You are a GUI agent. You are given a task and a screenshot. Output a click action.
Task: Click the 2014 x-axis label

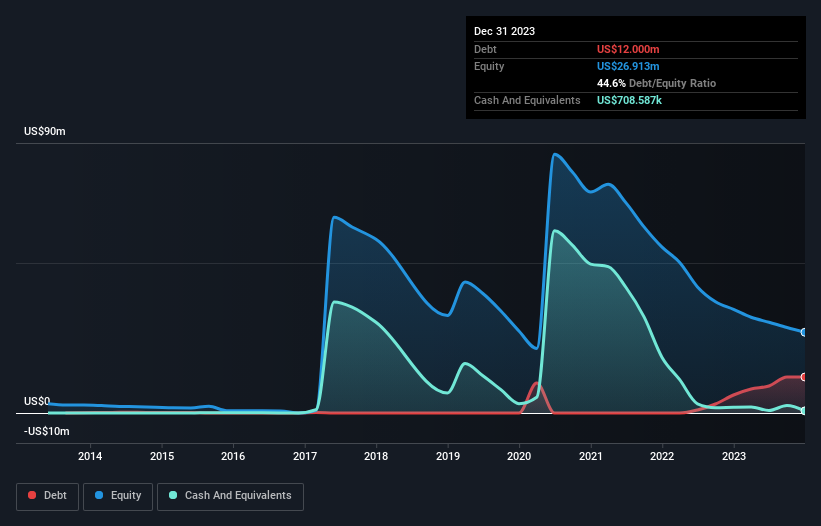point(90,456)
